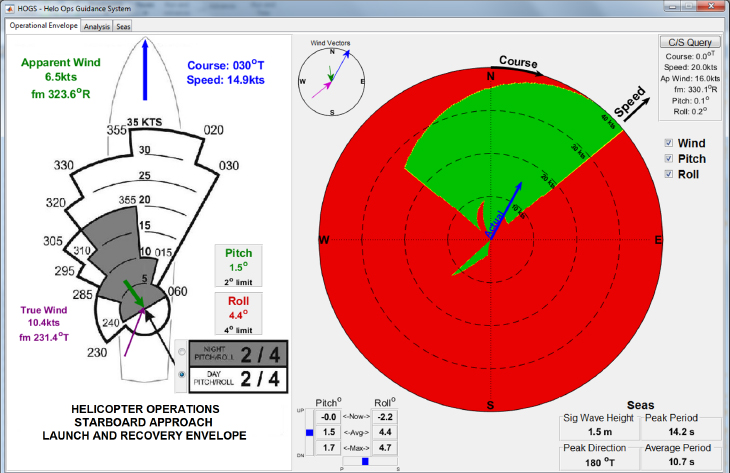Screen dimensions: 730x473
Task: Click the Peak Period 14.2 s value
Action: click(681, 432)
